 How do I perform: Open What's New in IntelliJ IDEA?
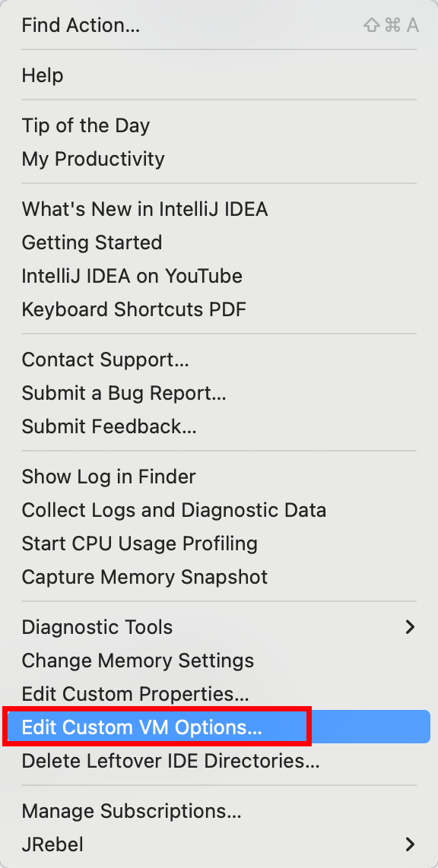click(x=219, y=209)
